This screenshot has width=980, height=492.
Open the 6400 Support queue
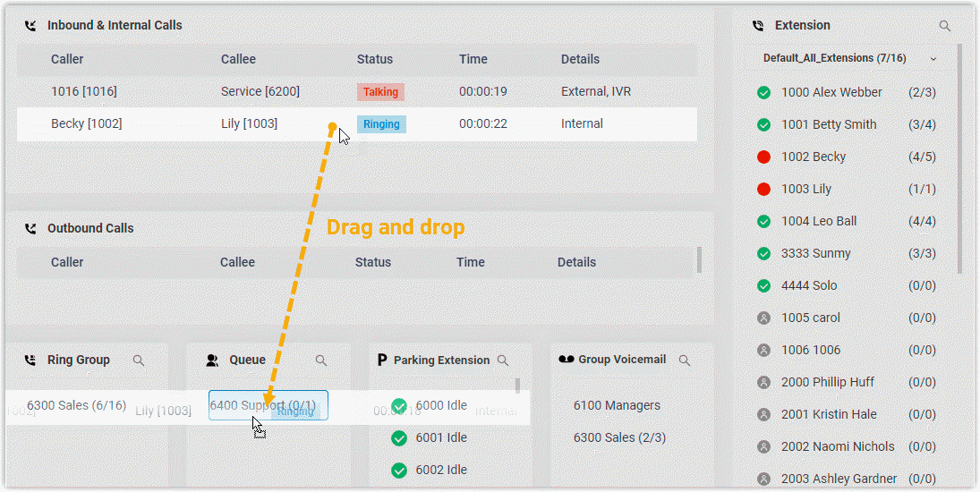tap(268, 405)
